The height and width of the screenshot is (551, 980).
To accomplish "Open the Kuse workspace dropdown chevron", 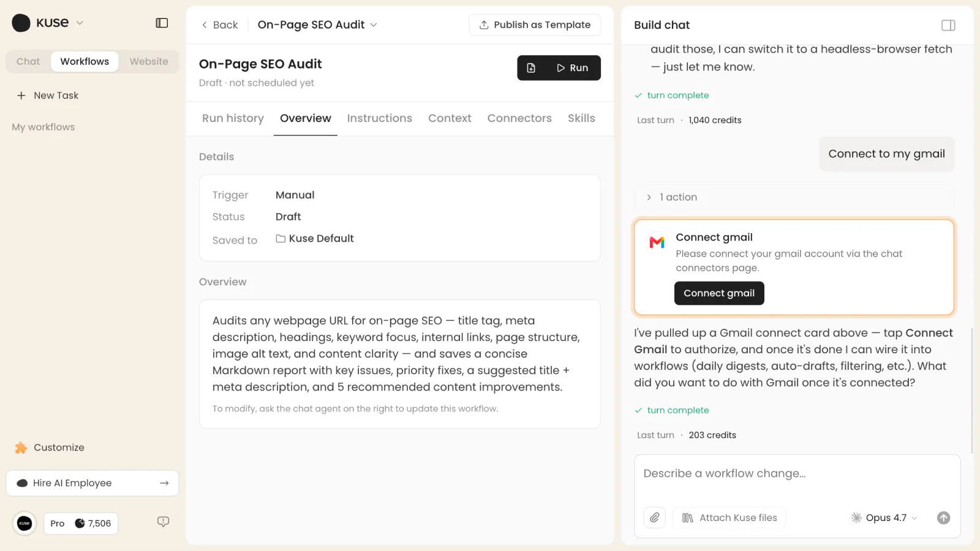I will (x=80, y=23).
